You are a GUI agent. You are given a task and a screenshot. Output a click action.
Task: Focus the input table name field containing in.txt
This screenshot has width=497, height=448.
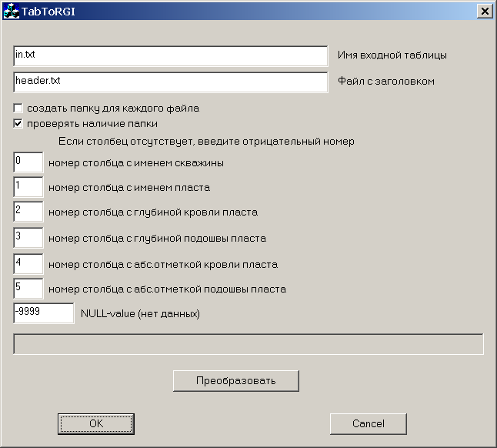click(x=171, y=56)
